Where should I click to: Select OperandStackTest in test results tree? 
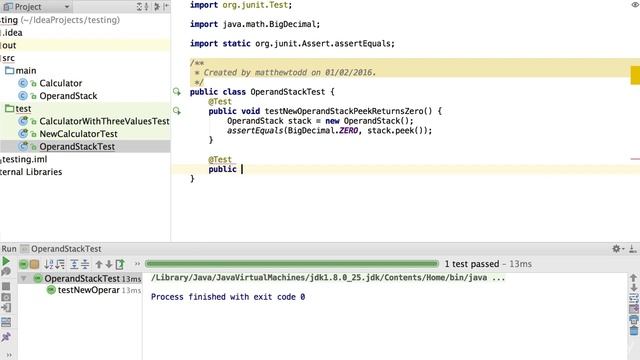(x=82, y=278)
